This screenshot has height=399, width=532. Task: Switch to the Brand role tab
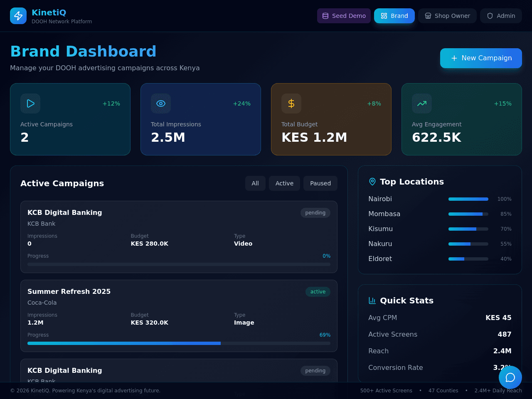point(394,16)
